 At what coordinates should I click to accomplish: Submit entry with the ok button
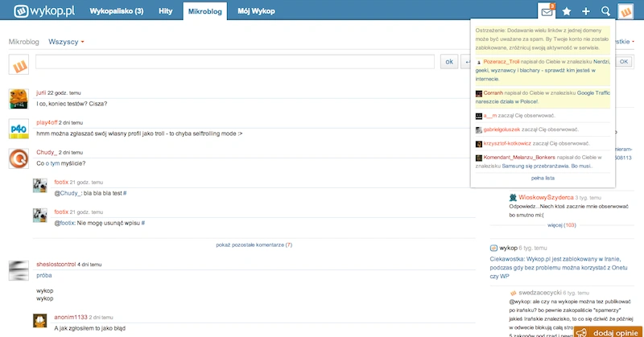pos(449,62)
